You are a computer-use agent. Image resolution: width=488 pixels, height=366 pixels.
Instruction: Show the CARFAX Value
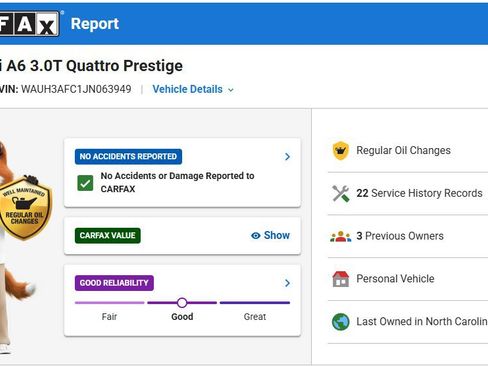270,235
